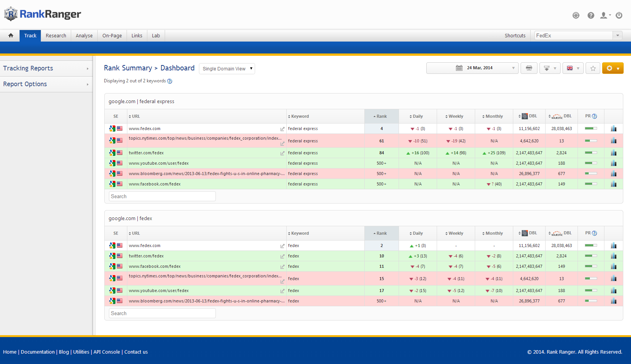Open the Single Domain View dropdown
This screenshot has width=631, height=364.
(x=227, y=68)
